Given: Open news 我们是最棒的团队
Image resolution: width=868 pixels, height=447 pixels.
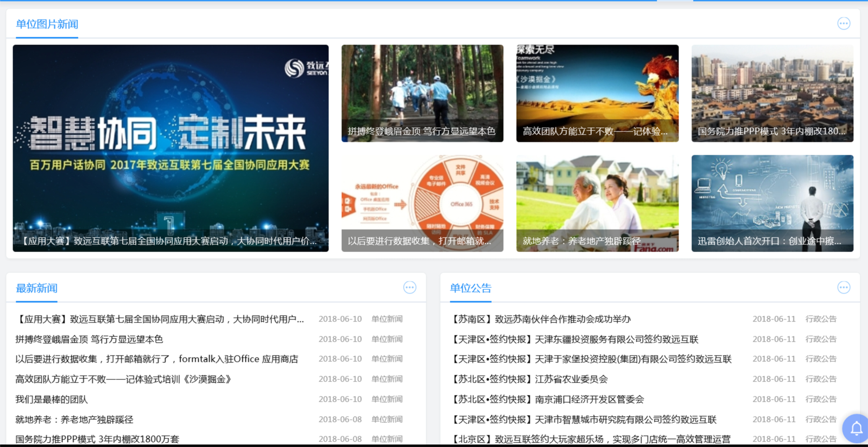Looking at the screenshot, I should coord(51,399).
